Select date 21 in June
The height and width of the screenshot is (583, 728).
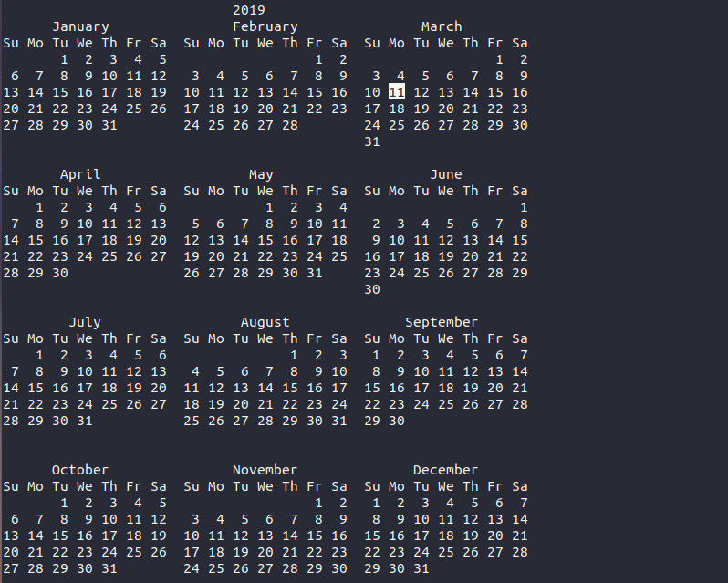pyautogui.click(x=495, y=256)
